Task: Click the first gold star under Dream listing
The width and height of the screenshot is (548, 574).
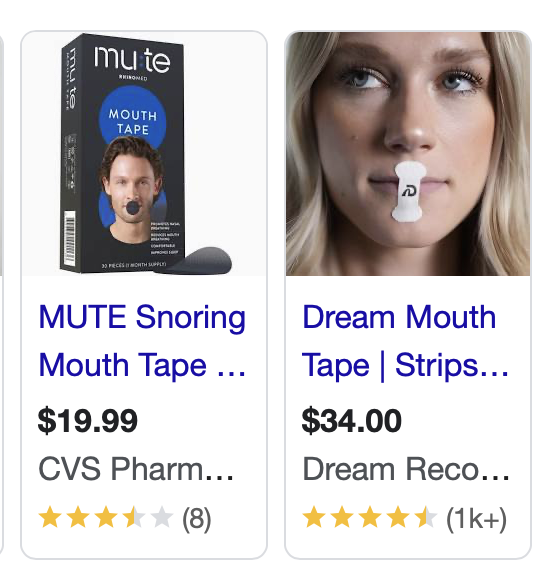Action: point(314,517)
